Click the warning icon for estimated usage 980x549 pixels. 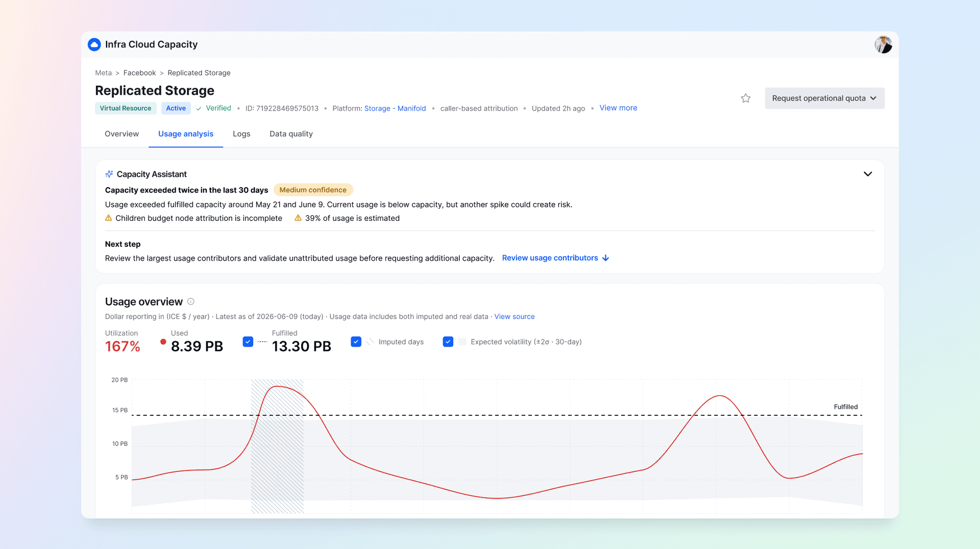[x=298, y=218]
